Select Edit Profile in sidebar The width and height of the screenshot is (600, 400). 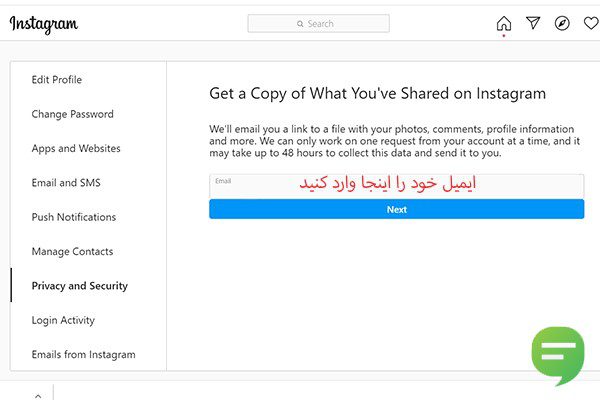pos(57,80)
